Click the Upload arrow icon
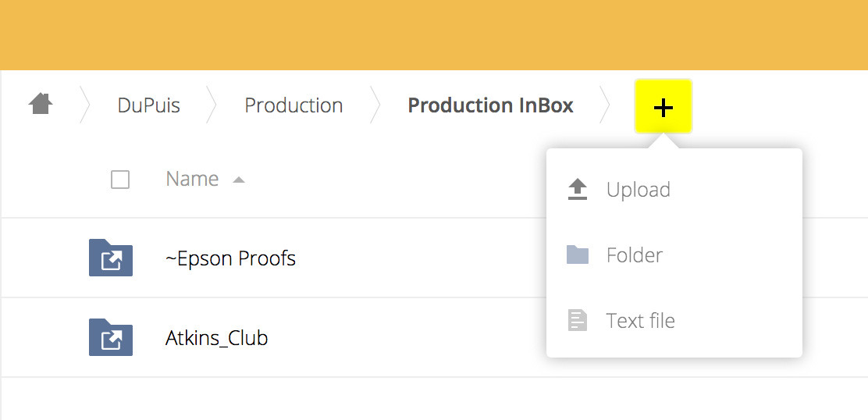Screen dimensions: 868x420 (x=577, y=190)
